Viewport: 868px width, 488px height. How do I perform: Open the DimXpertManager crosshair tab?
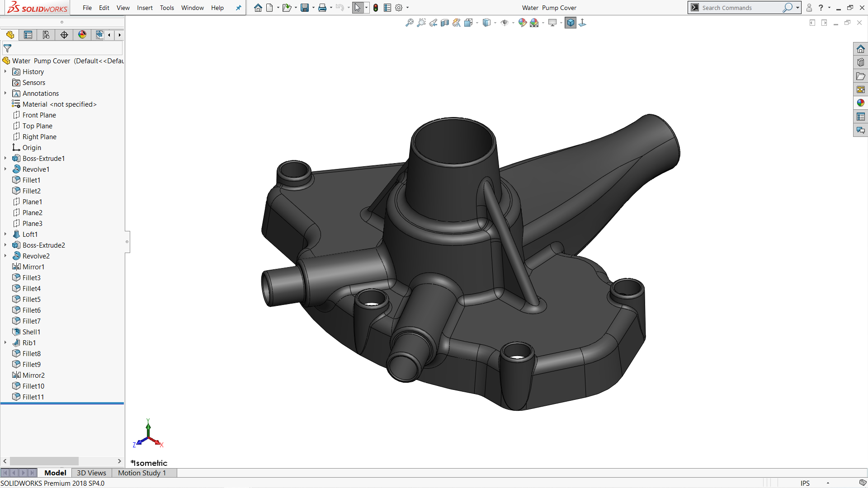pyautogui.click(x=64, y=35)
